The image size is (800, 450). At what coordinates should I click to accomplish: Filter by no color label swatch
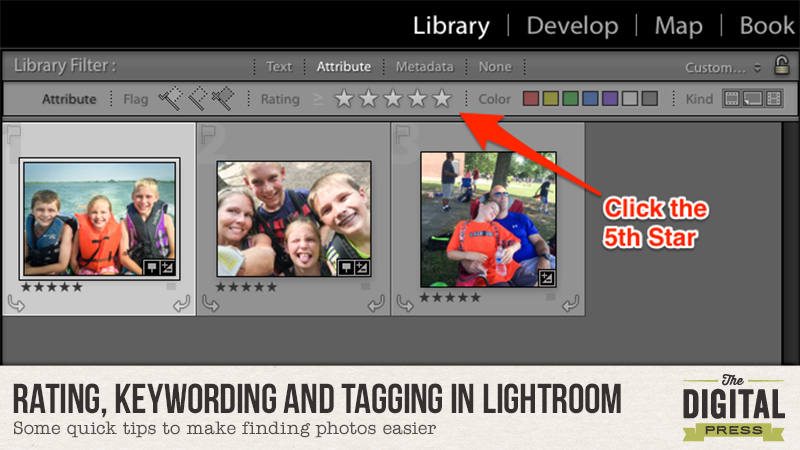point(650,98)
